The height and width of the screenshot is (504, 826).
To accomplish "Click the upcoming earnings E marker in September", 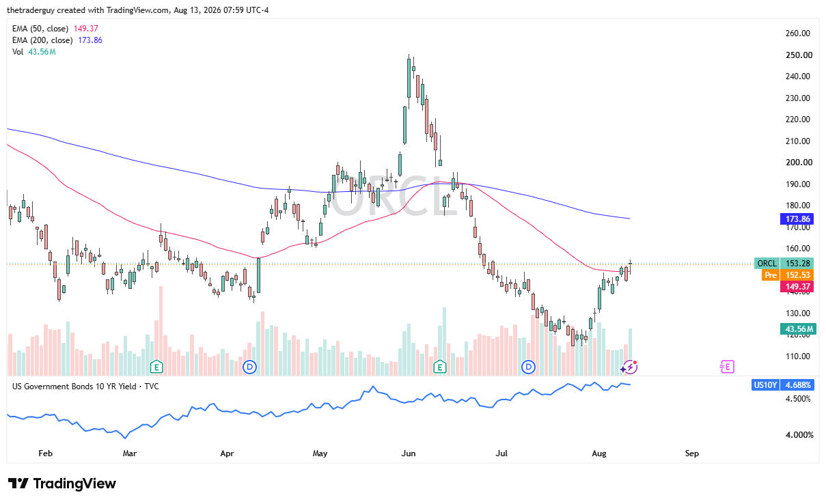I will coord(726,367).
